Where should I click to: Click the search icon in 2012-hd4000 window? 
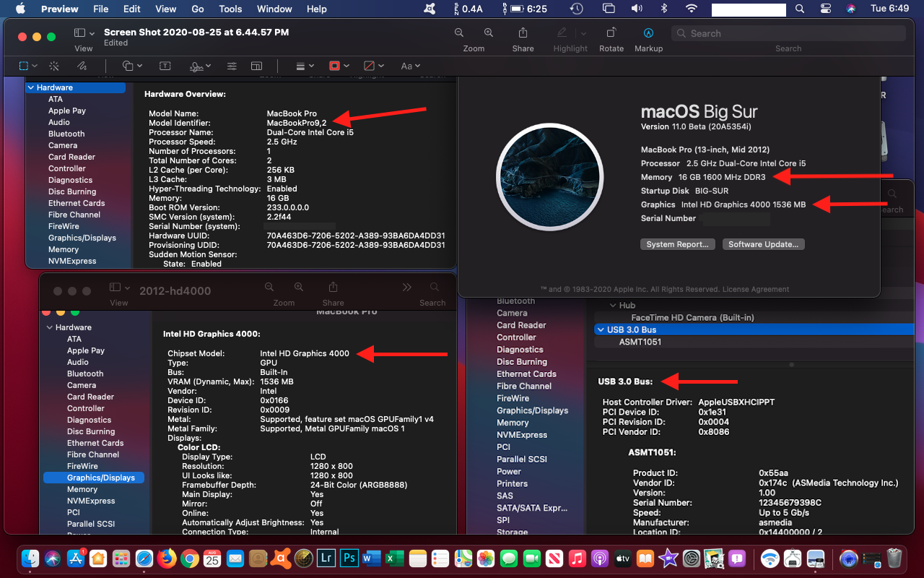(x=434, y=287)
